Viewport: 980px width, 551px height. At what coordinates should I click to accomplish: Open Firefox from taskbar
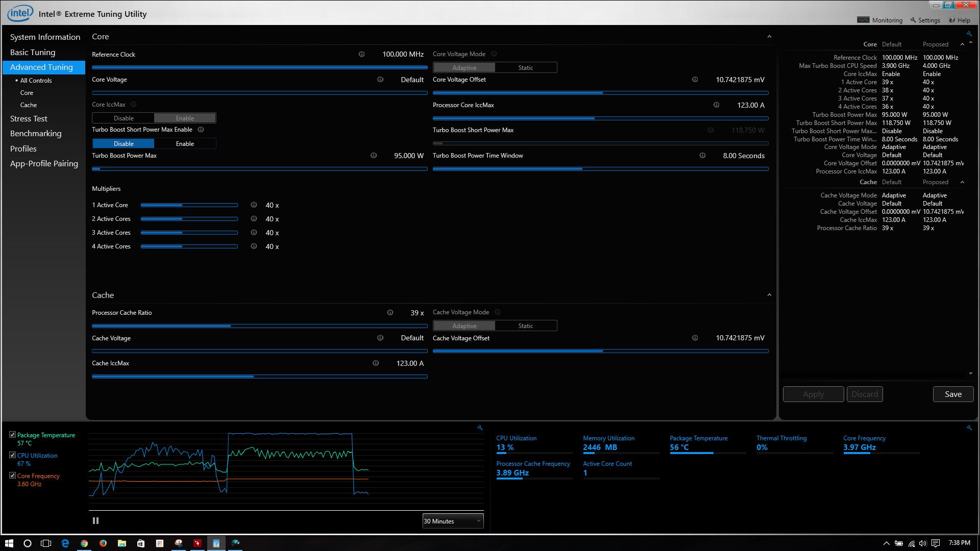(103, 543)
